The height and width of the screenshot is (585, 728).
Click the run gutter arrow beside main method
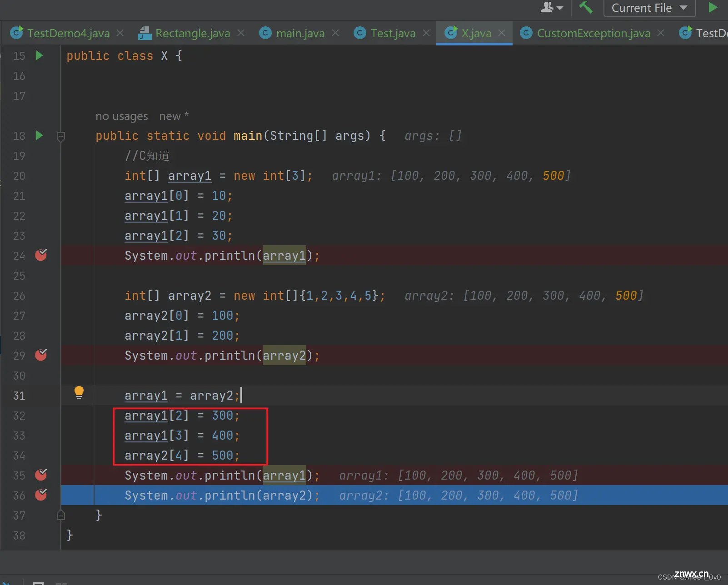[x=39, y=135]
